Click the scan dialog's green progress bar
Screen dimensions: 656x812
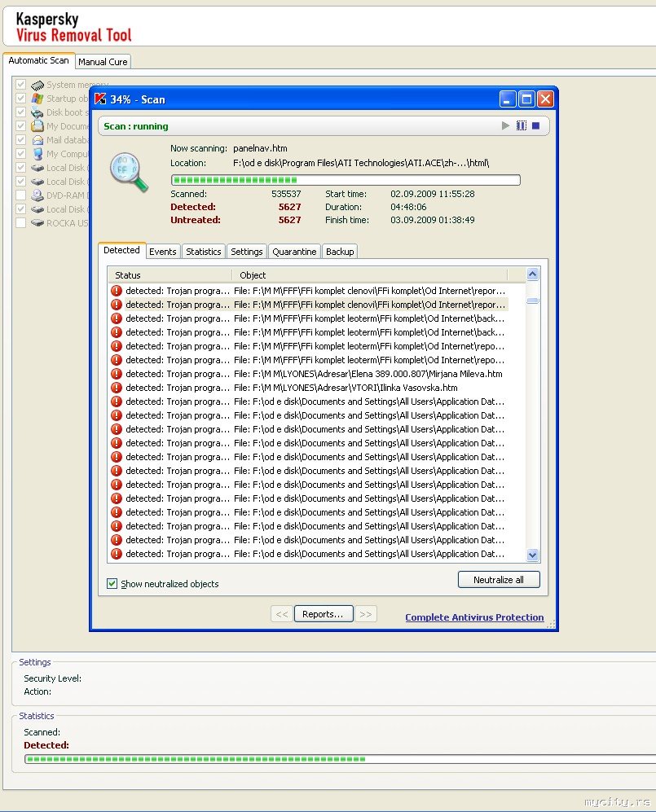tap(346, 180)
